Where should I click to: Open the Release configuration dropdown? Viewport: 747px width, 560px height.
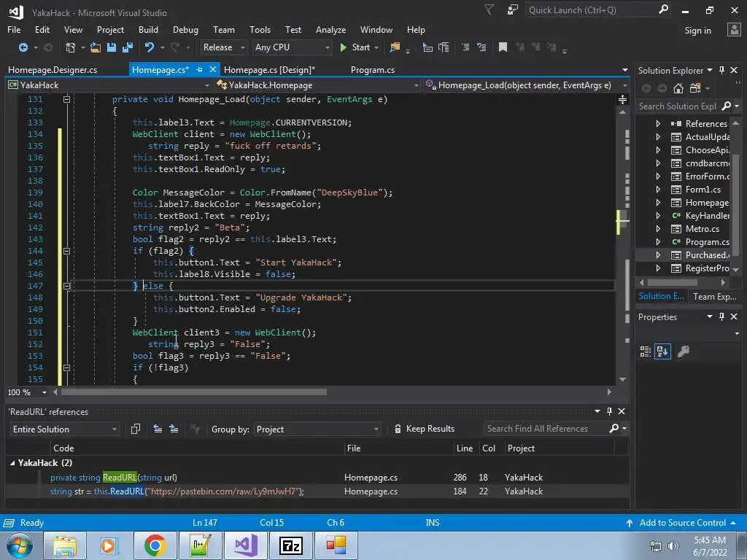223,47
